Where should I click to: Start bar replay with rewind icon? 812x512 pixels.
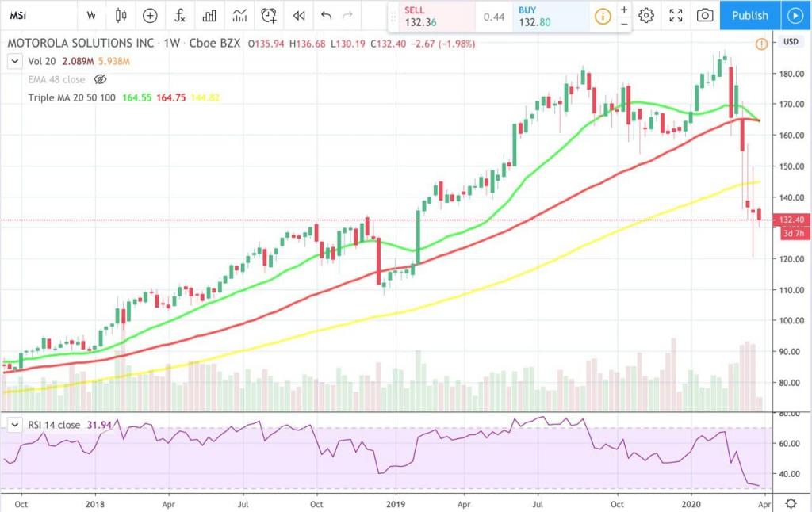[299, 15]
